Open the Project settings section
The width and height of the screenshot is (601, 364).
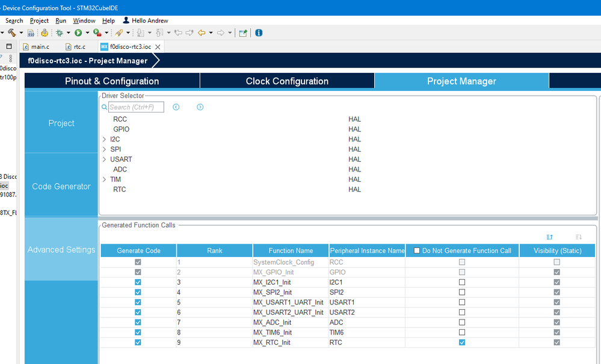[61, 123]
